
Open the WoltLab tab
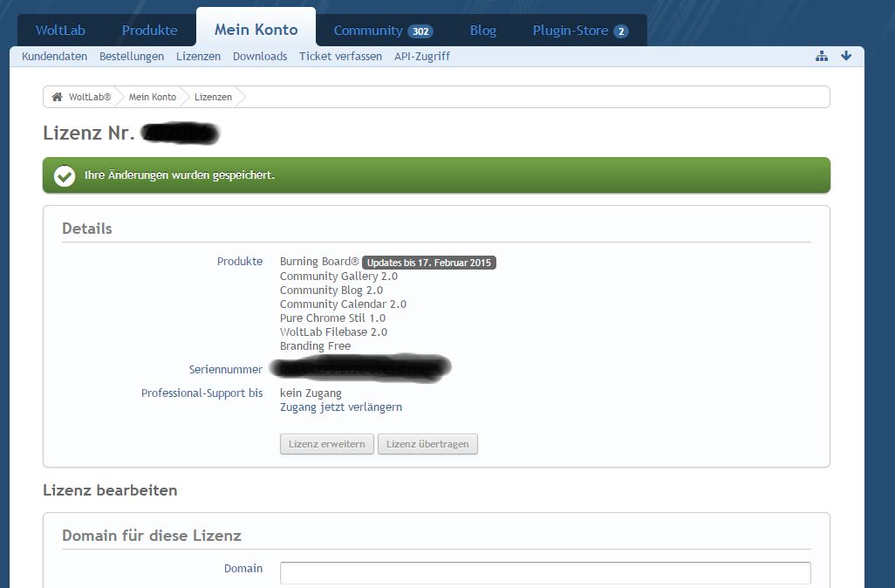[x=60, y=31]
